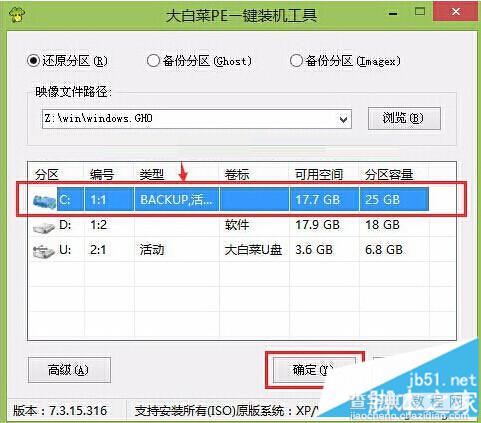Click the U: USB drive icon
Image resolution: width=481 pixels, height=423 pixels.
(44, 251)
